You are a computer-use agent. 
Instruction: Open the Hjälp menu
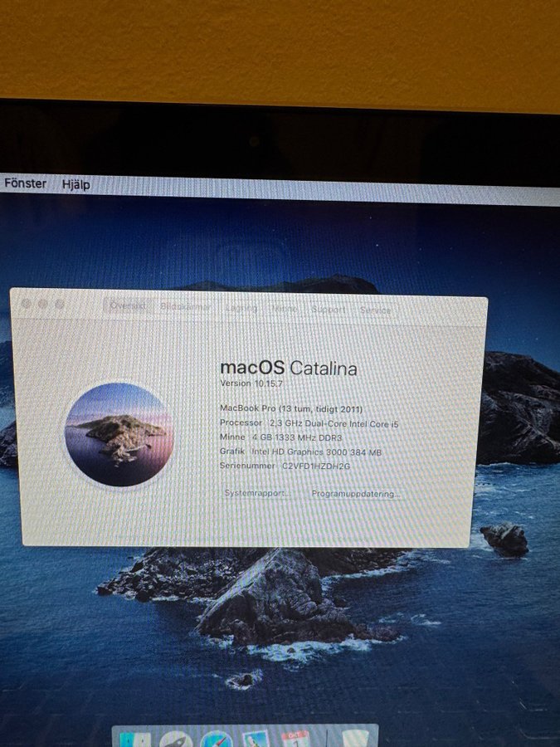pyautogui.click(x=76, y=184)
